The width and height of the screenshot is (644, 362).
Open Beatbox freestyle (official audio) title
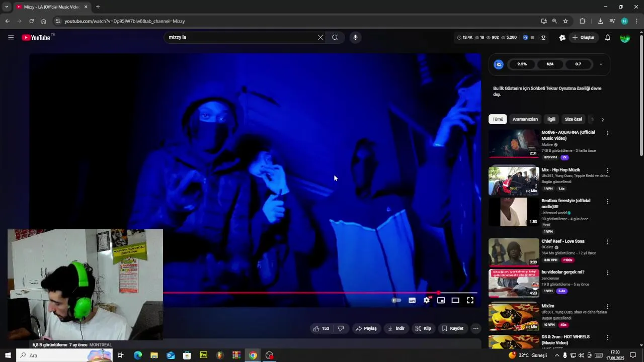(566, 204)
